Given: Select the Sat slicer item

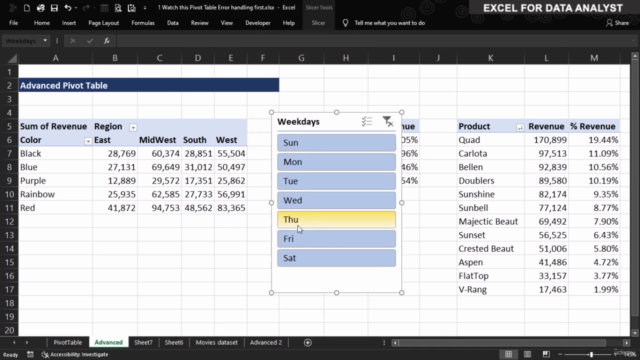Looking at the screenshot, I should click(336, 258).
